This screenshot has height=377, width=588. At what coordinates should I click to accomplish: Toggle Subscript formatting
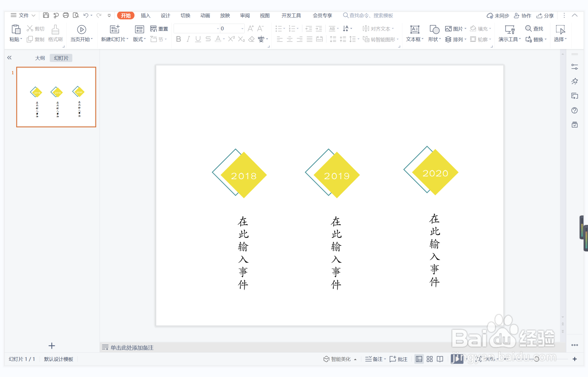[x=242, y=39]
